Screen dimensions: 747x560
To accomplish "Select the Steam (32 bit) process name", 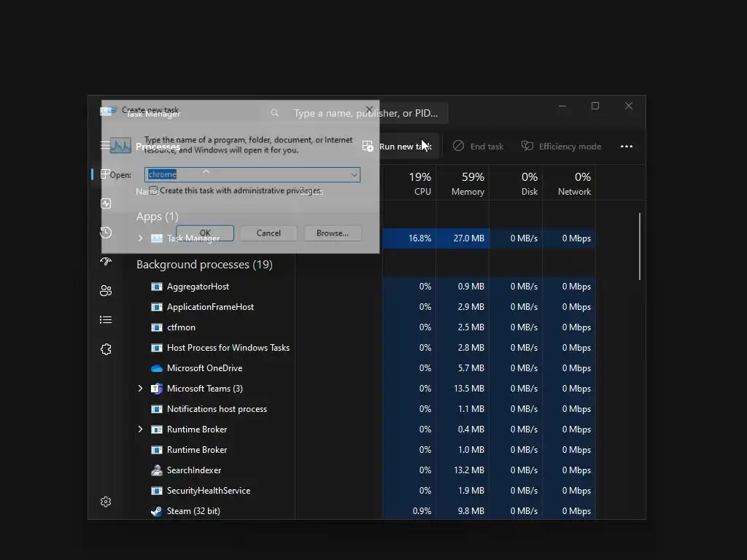I will point(193,511).
